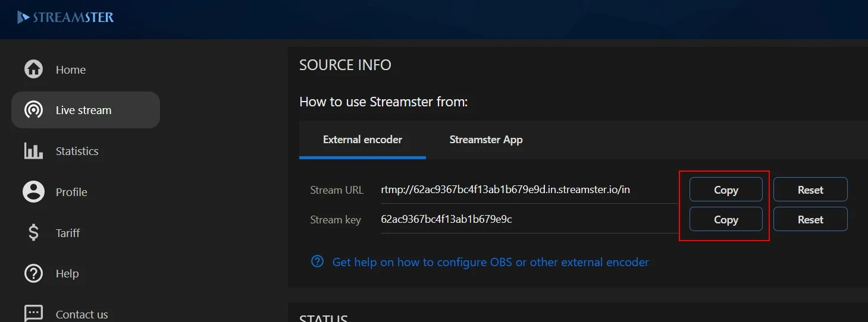Open the Tariff dollar sign icon

point(33,232)
